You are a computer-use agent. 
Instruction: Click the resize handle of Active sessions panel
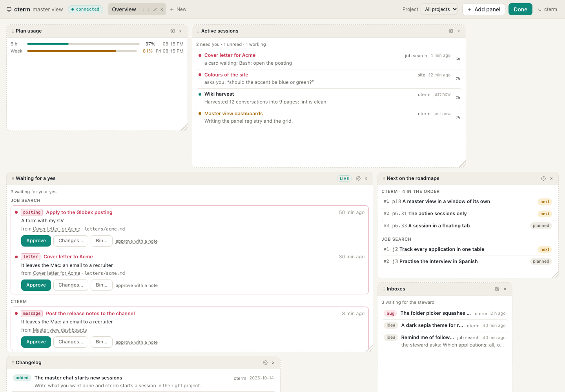462,164
